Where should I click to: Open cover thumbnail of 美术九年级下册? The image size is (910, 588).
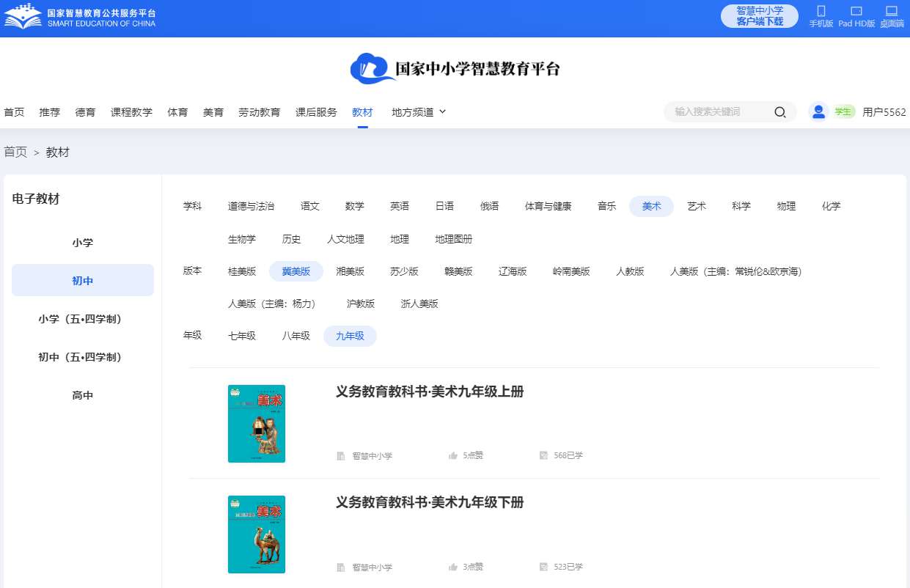(x=257, y=534)
